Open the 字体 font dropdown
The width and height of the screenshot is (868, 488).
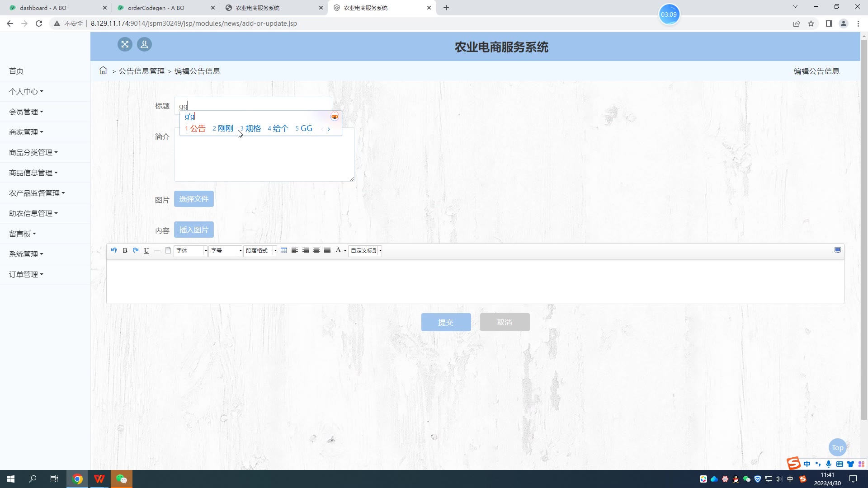(191, 250)
